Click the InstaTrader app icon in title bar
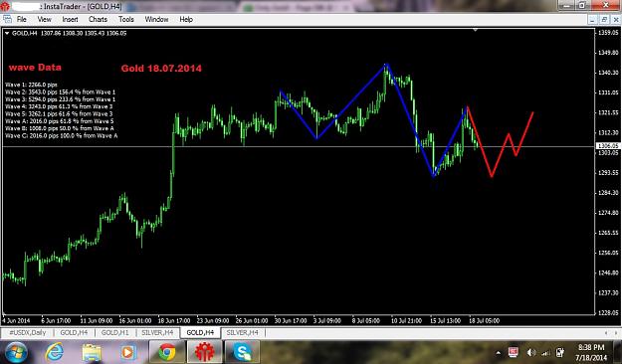This screenshot has height=364, width=622. pyautogui.click(x=4, y=6)
